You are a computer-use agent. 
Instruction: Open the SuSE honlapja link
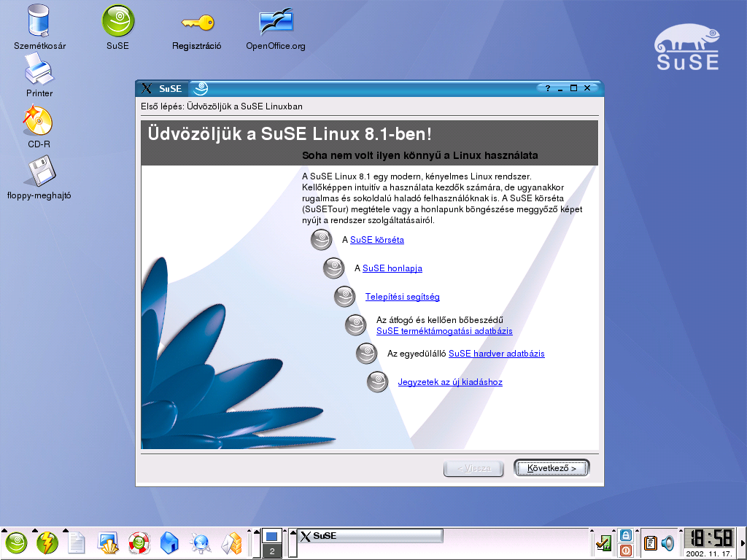click(392, 268)
